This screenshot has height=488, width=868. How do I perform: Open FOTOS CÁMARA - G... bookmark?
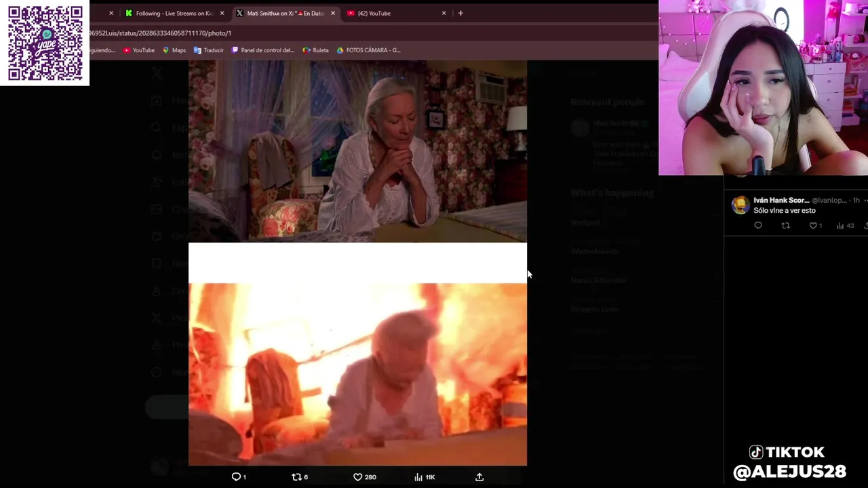pyautogui.click(x=369, y=50)
